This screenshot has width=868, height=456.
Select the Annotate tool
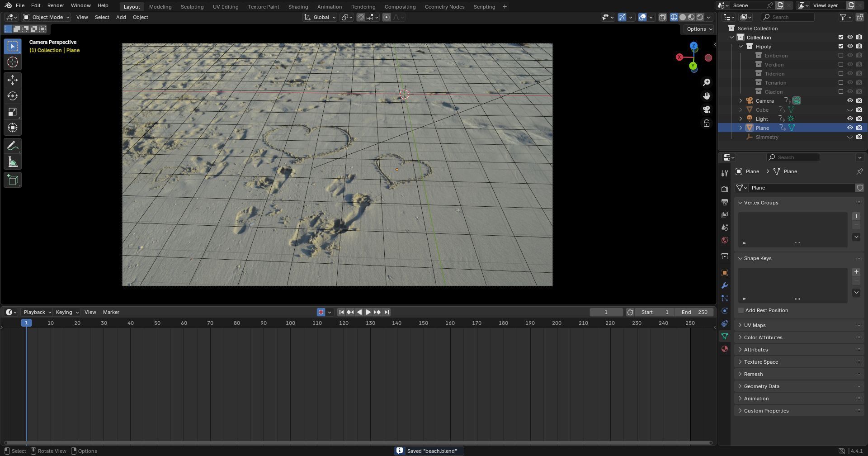coord(13,146)
